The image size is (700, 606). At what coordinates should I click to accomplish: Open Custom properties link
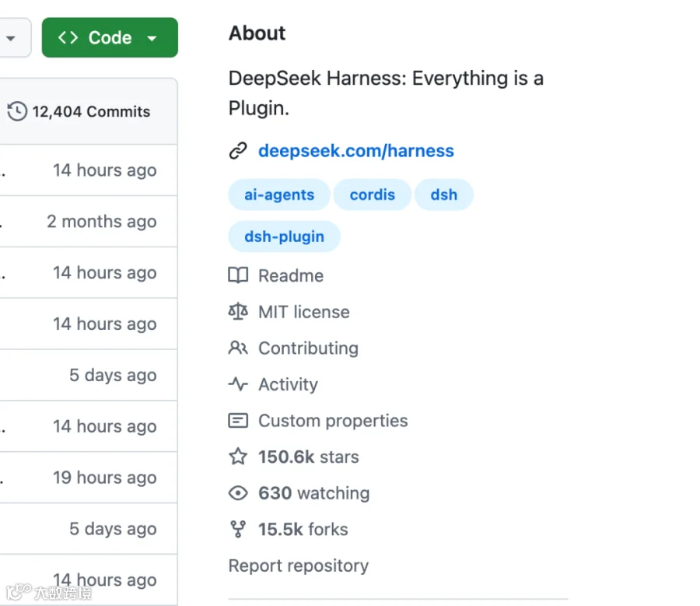point(333,421)
